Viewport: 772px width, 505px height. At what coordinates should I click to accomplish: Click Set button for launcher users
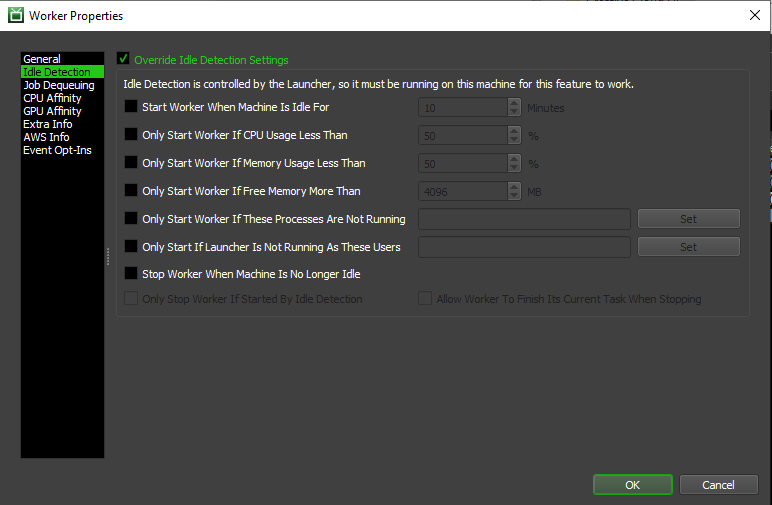click(x=688, y=247)
